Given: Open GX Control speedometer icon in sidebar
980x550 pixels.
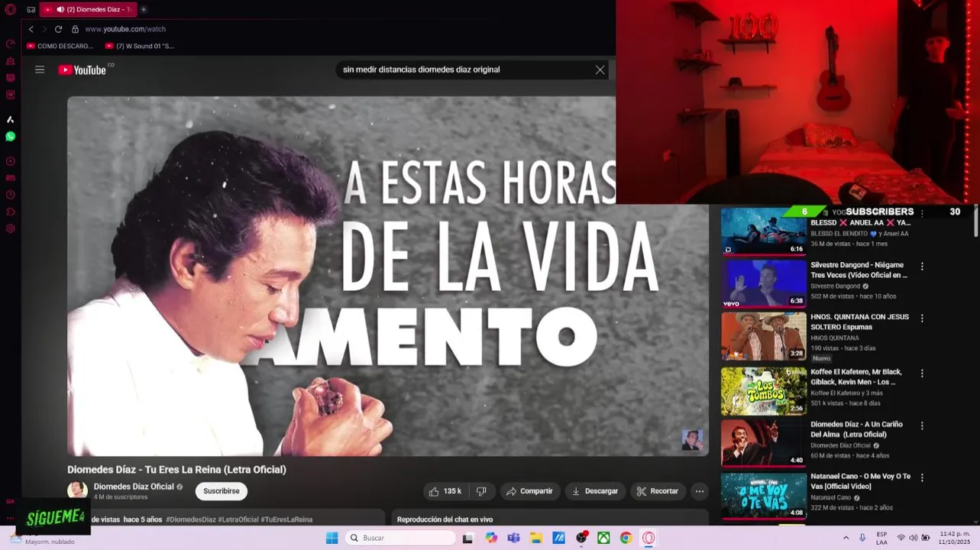Looking at the screenshot, I should coord(10,44).
